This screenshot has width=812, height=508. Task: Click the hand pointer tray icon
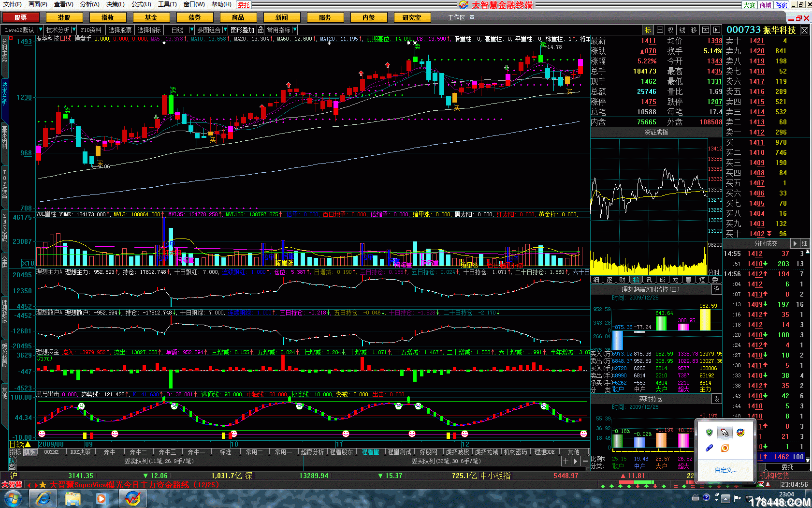pos(725,433)
